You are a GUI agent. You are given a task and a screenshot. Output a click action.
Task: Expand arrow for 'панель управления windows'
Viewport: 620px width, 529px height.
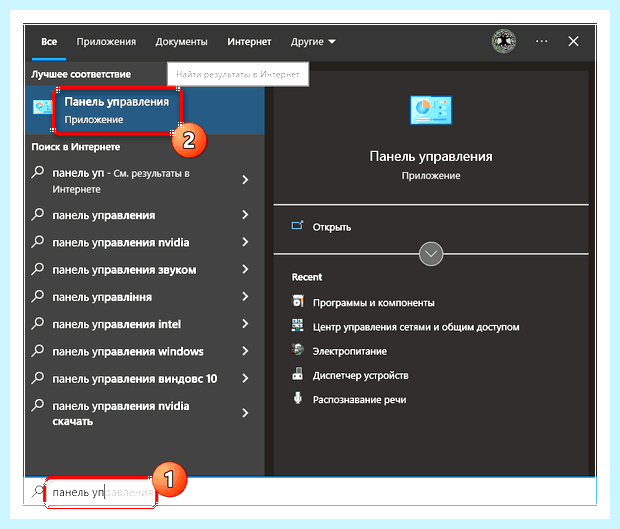[x=245, y=351]
